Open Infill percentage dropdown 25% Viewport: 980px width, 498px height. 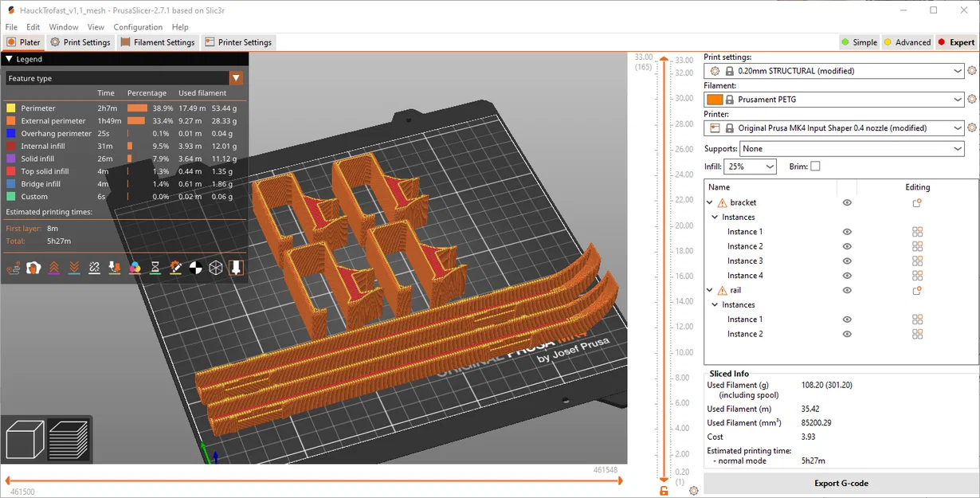(x=750, y=167)
